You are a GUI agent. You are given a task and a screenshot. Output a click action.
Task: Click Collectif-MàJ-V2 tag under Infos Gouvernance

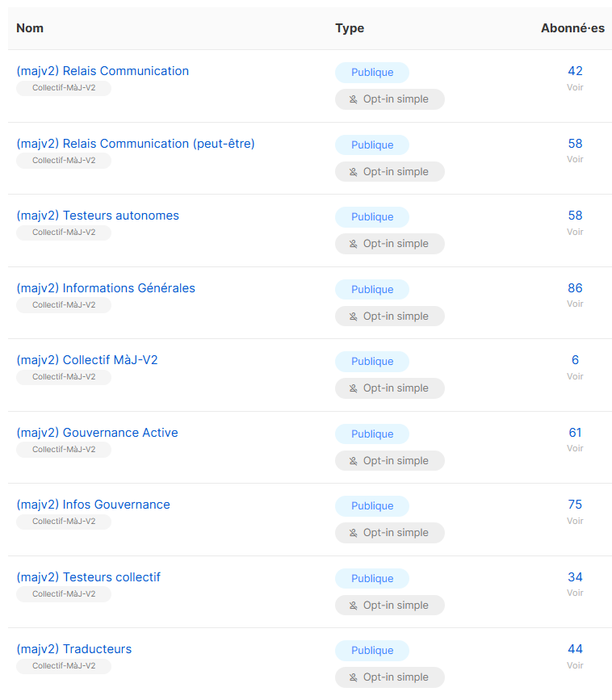pos(64,522)
